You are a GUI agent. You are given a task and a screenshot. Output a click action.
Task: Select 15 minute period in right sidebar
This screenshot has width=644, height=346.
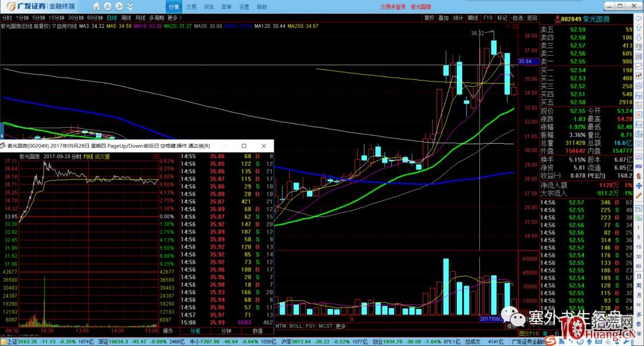click(x=639, y=246)
